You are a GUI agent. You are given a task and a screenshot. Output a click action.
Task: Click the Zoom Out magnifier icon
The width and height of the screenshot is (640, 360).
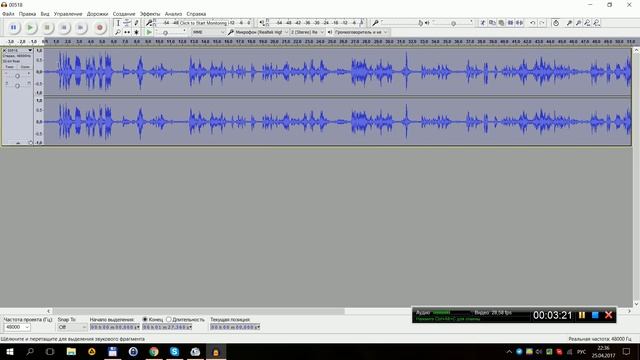(x=578, y=23)
